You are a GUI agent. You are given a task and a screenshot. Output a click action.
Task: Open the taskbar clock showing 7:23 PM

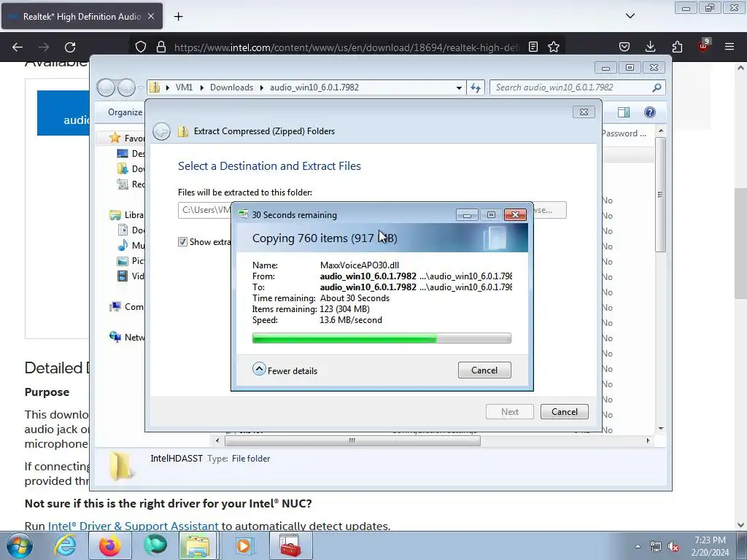tap(710, 545)
